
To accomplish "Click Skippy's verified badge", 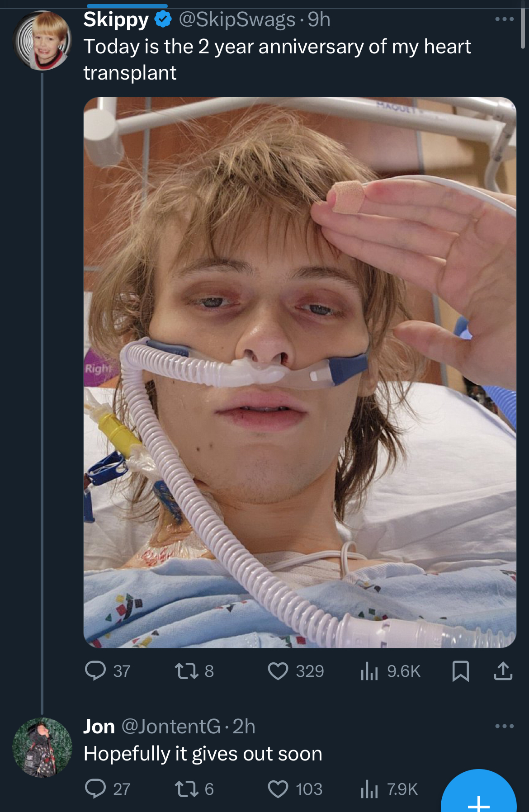I will tap(163, 19).
